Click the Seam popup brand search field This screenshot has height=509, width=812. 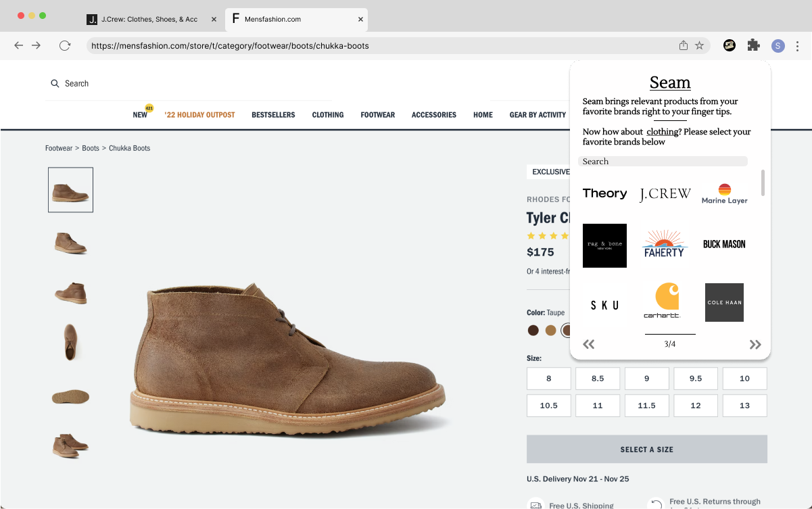point(663,162)
